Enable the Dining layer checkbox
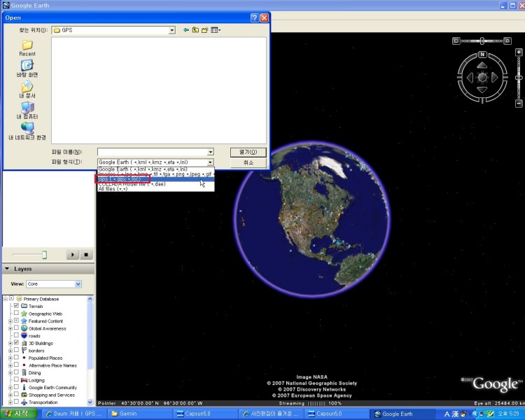 [16, 372]
